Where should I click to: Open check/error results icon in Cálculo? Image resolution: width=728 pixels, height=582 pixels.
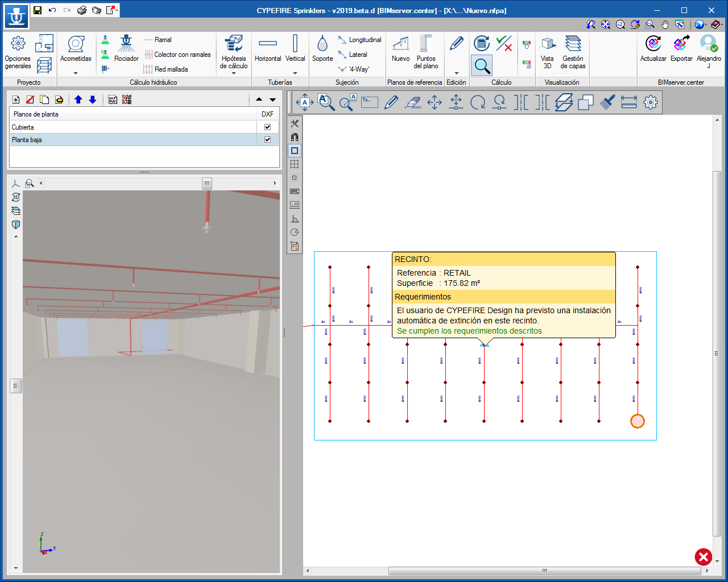pos(504,43)
